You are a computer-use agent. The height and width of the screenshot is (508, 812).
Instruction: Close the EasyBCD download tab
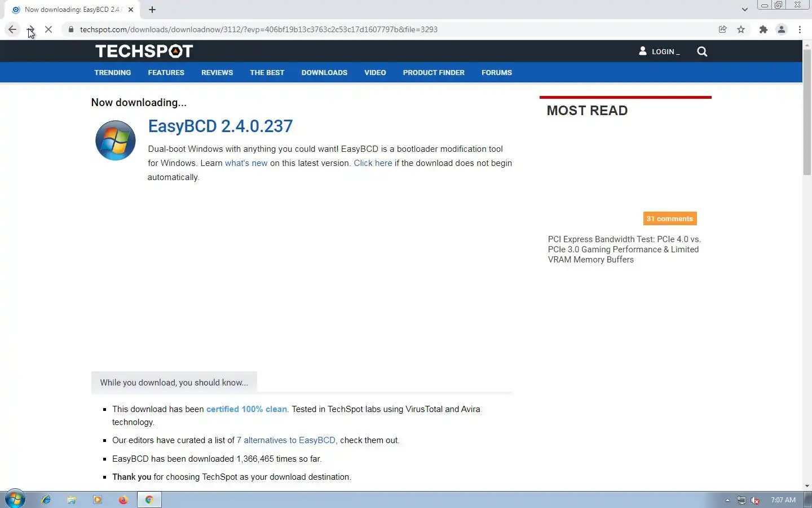(131, 10)
